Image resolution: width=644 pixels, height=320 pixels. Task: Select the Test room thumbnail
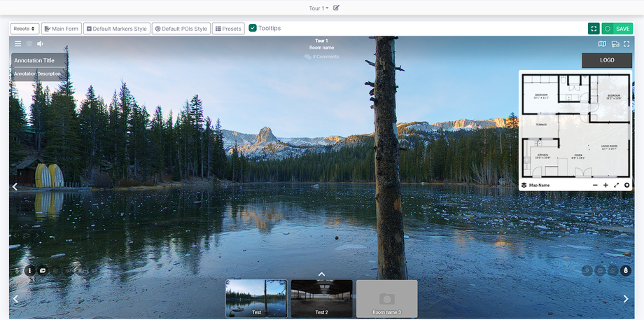click(256, 298)
